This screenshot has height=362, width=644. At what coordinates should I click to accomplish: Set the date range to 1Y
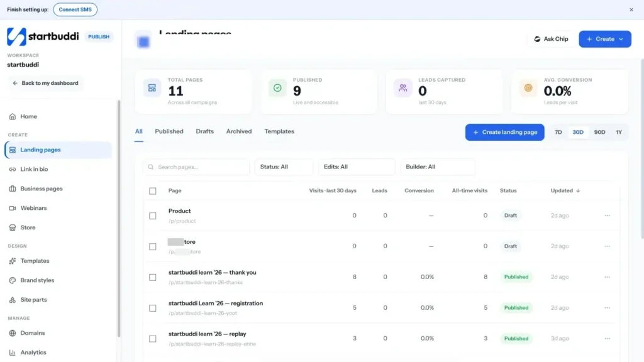pyautogui.click(x=619, y=132)
